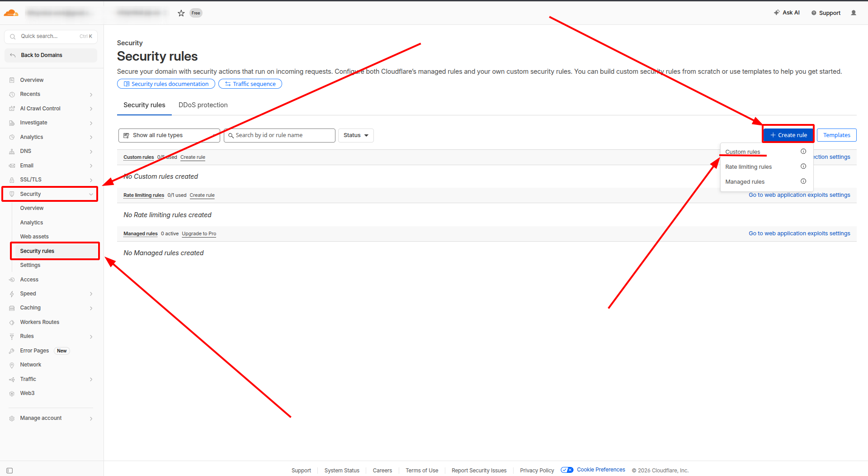Click the AI Crawl Control icon
Screen dimensions: 868x476
[12, 109]
